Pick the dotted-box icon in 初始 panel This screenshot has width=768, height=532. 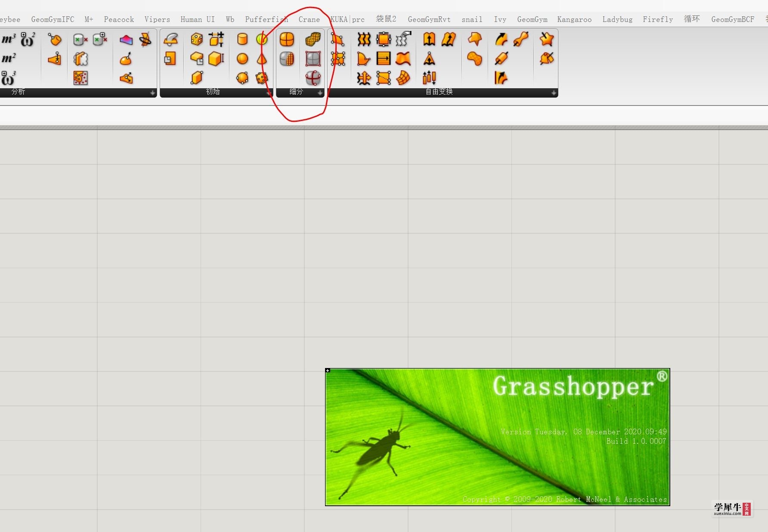197,40
